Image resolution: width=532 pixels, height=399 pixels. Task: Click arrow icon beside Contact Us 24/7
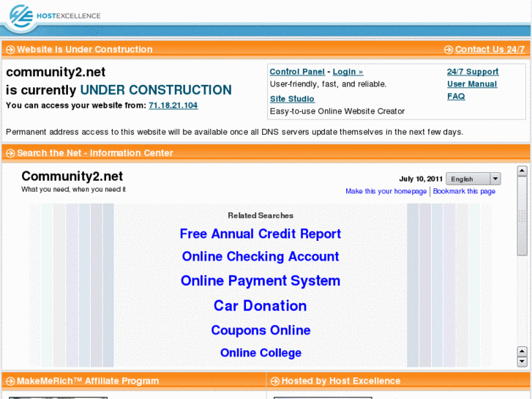(x=448, y=50)
